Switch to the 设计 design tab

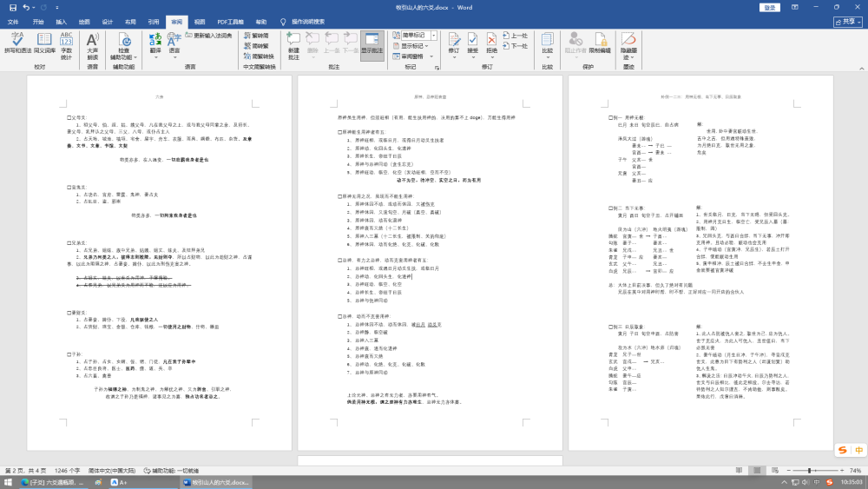pos(108,23)
